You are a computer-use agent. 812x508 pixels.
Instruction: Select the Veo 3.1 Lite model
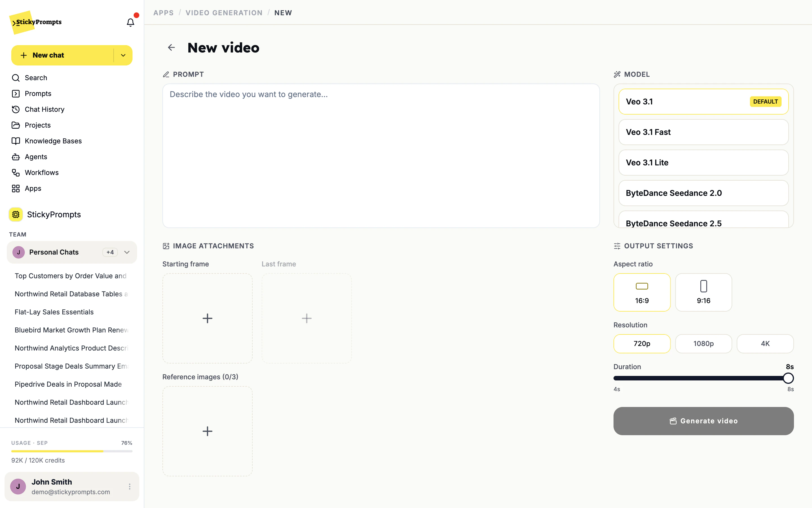[704, 163]
